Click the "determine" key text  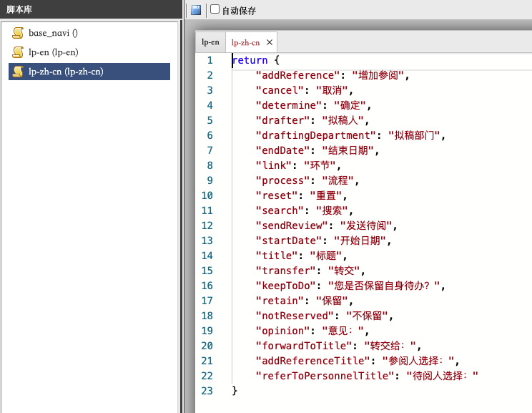click(x=289, y=105)
